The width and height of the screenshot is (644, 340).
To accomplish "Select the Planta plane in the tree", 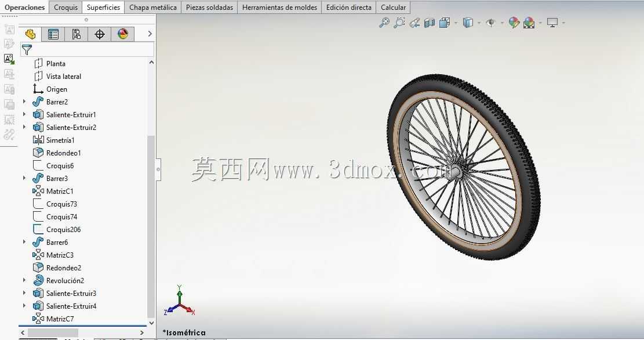I will pyautogui.click(x=50, y=63).
